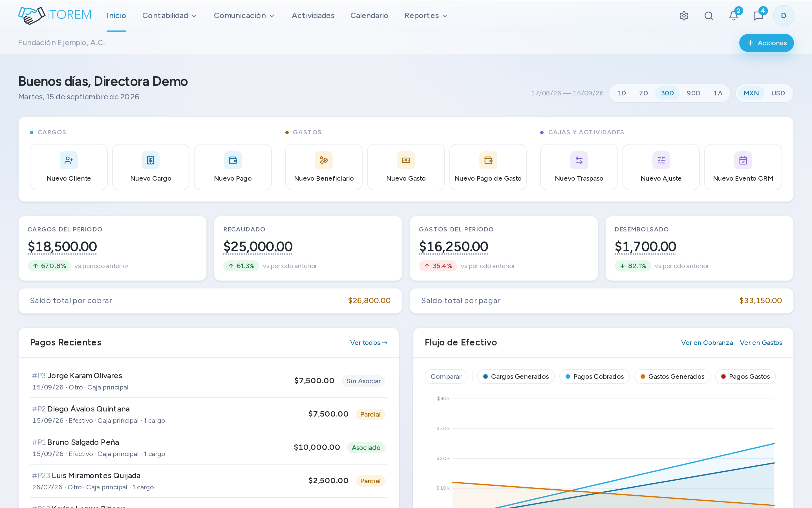The image size is (812, 508).
Task: Open the Calendario page
Action: pos(369,16)
